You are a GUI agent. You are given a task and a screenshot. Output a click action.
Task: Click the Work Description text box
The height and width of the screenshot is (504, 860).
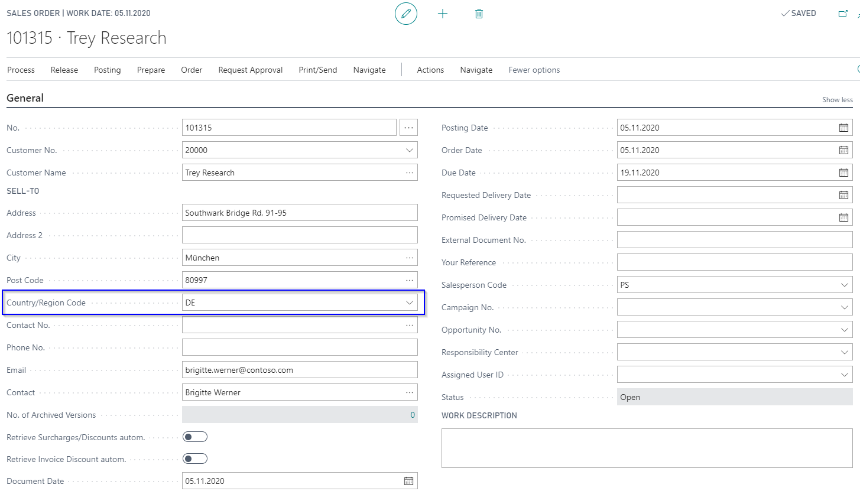(647, 448)
